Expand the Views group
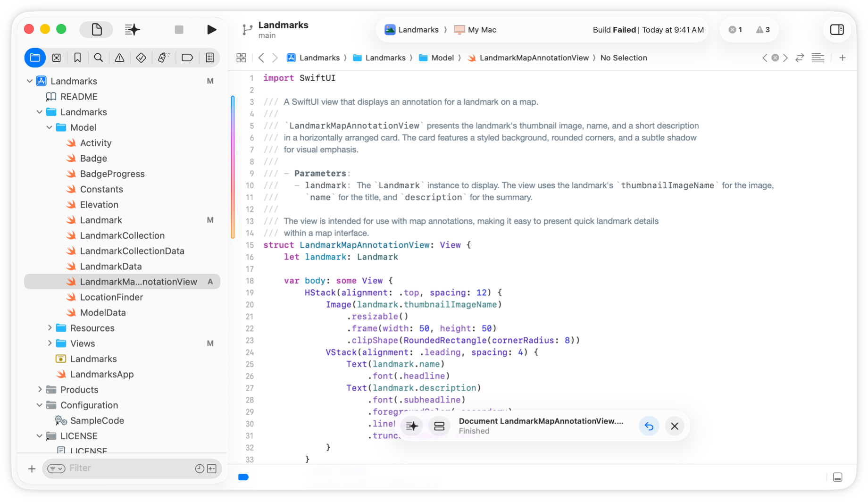Screen dimensions: 868x502 50,343
